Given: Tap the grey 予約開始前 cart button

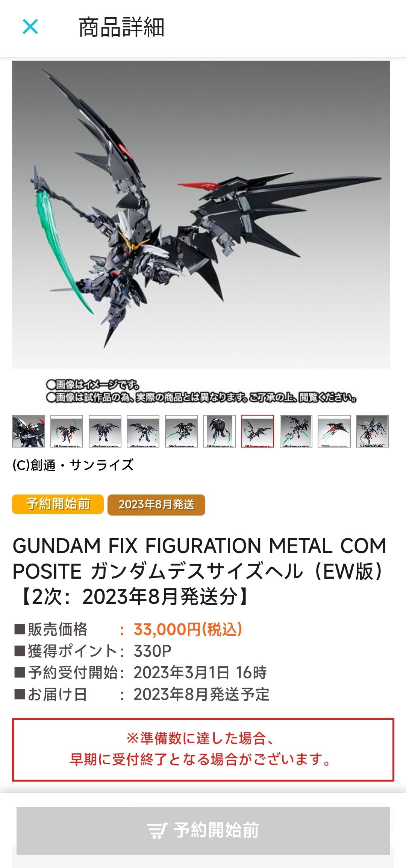Looking at the screenshot, I should pos(203,830).
